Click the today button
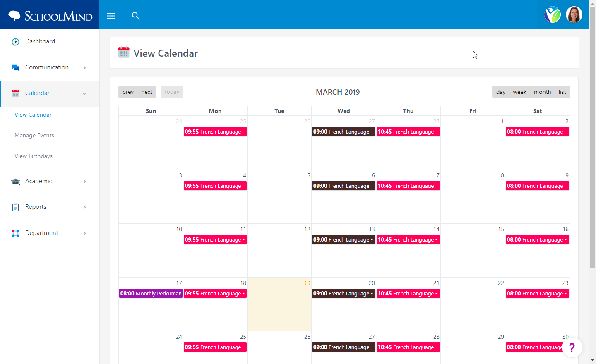 (172, 92)
